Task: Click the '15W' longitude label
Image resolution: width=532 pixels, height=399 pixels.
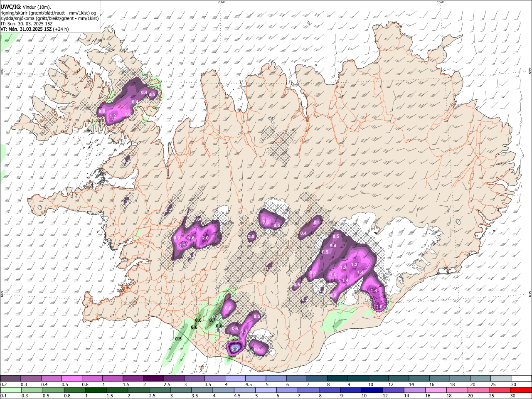Action: 440,2
